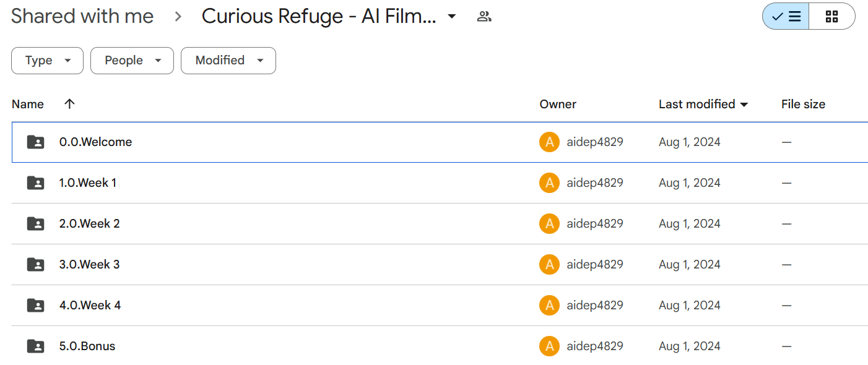This screenshot has height=365, width=868.
Task: Click Aug 1, 2024 date in 2.0.Week 2 row
Action: pyautogui.click(x=690, y=224)
